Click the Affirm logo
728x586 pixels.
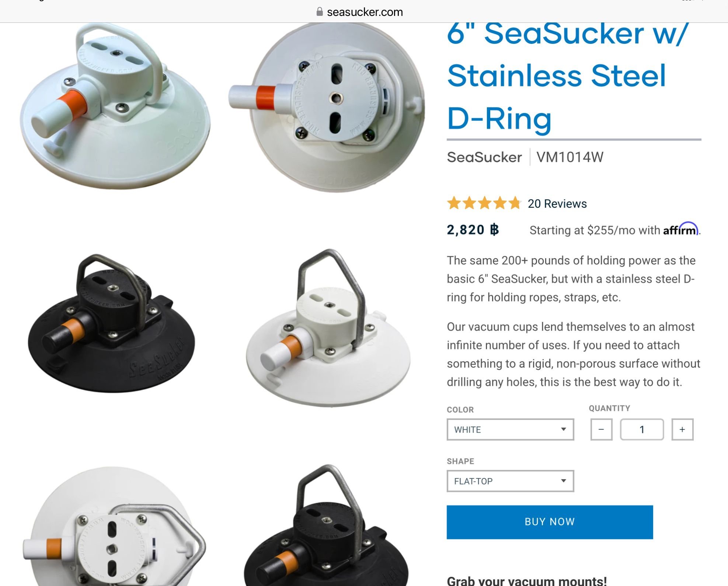(680, 229)
